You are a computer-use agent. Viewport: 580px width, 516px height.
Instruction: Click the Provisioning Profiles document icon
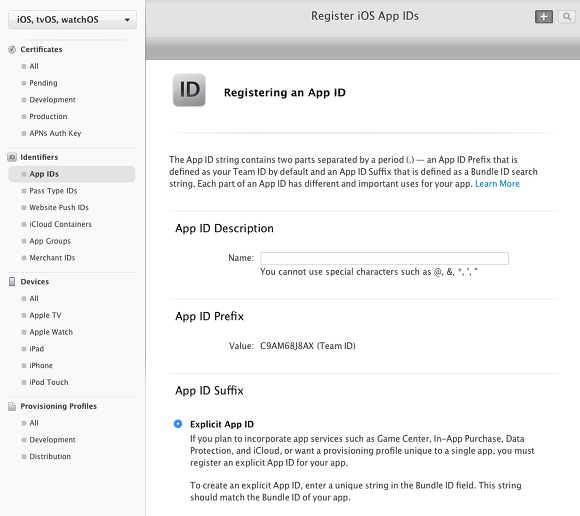(12, 407)
